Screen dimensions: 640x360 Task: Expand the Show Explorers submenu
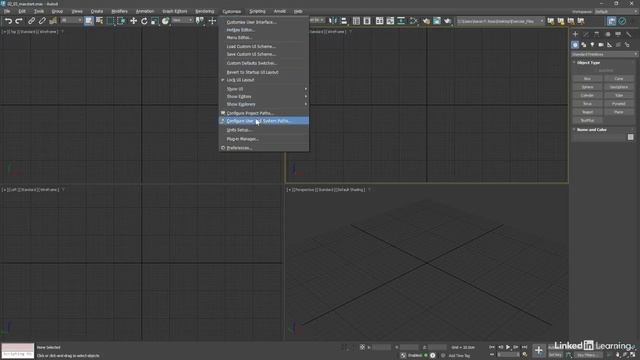pyautogui.click(x=264, y=104)
